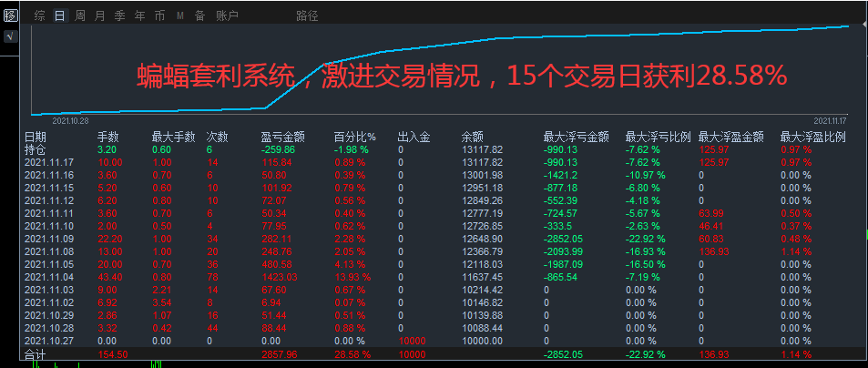Select the M tab
Image resolution: width=868 pixels, height=368 pixels.
pyautogui.click(x=180, y=15)
